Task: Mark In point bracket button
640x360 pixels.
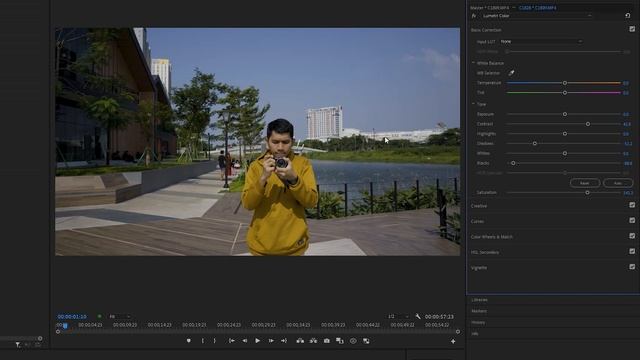Action: pyautogui.click(x=202, y=341)
